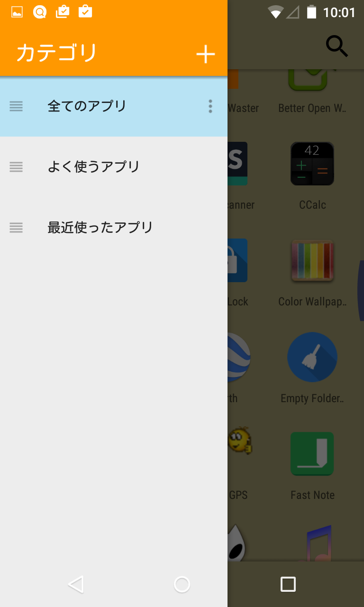Click the カテゴリ drawer title
The image size is (364, 607).
(x=56, y=53)
